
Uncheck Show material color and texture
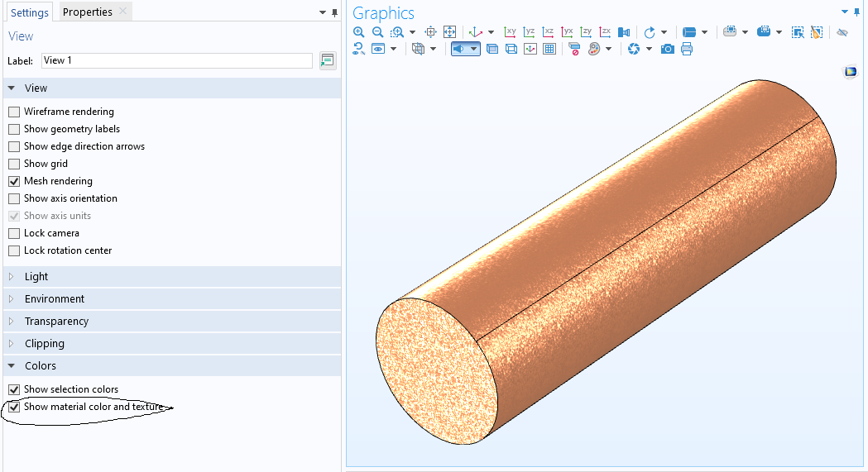[14, 407]
